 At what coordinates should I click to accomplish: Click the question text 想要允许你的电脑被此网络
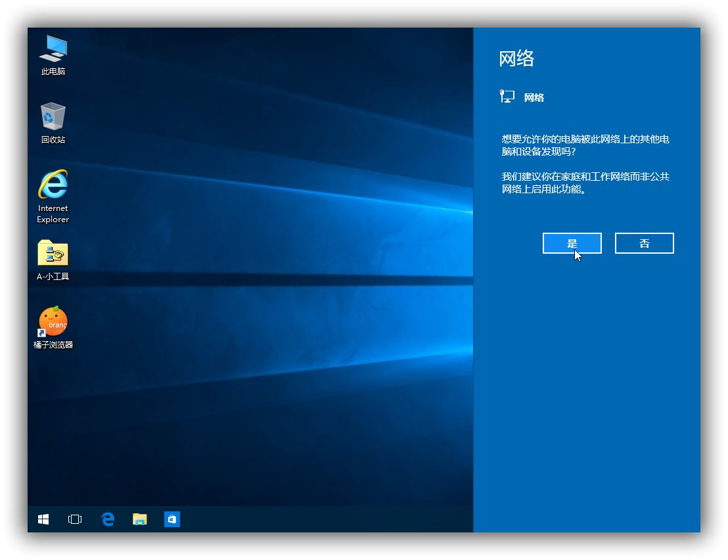pyautogui.click(x=585, y=145)
